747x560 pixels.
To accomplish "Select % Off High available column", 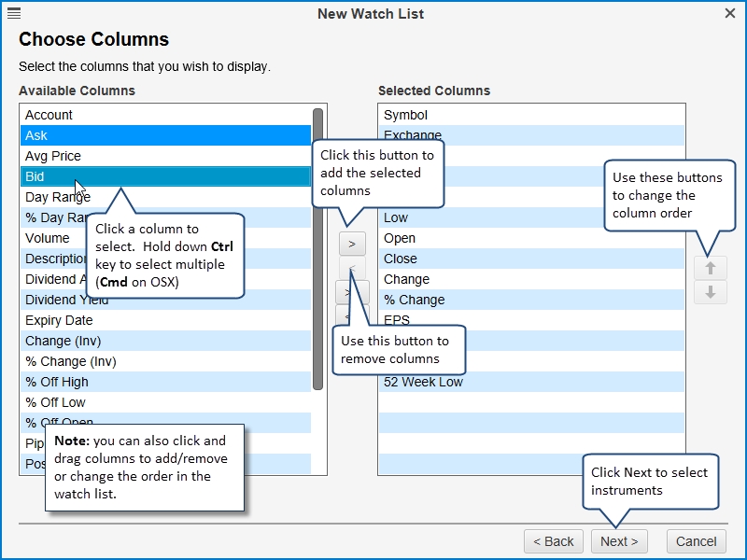I will (x=165, y=382).
